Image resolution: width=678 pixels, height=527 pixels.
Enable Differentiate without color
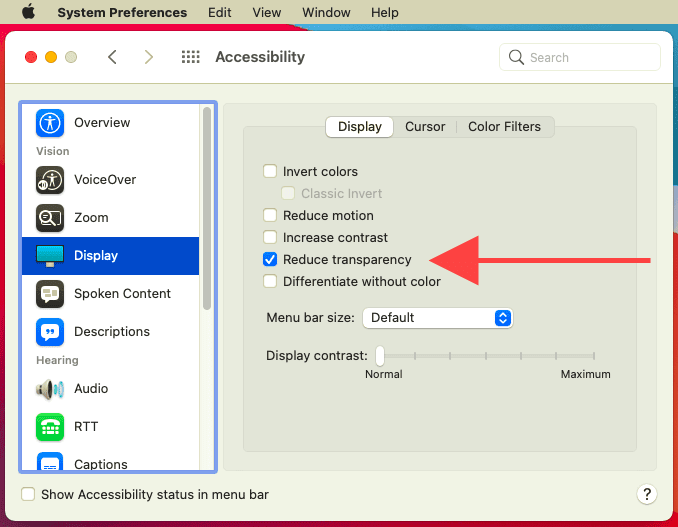point(270,281)
